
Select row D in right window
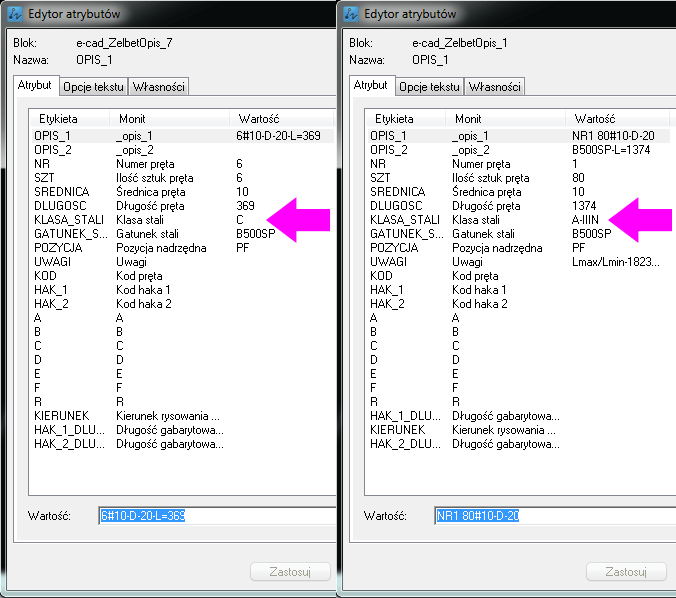click(x=519, y=360)
